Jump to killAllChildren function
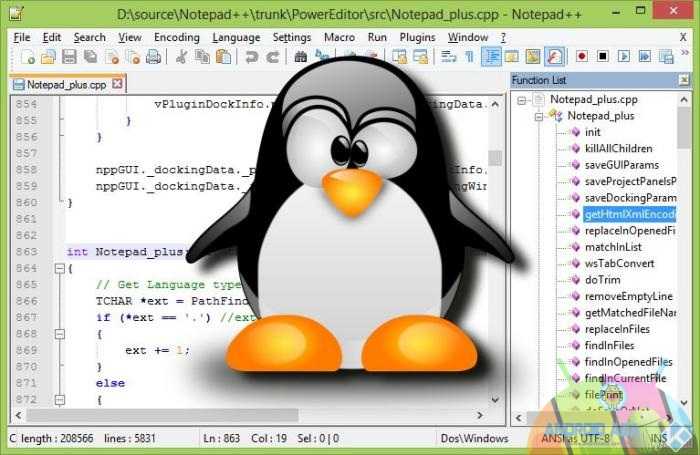The image size is (700, 455). (x=618, y=149)
